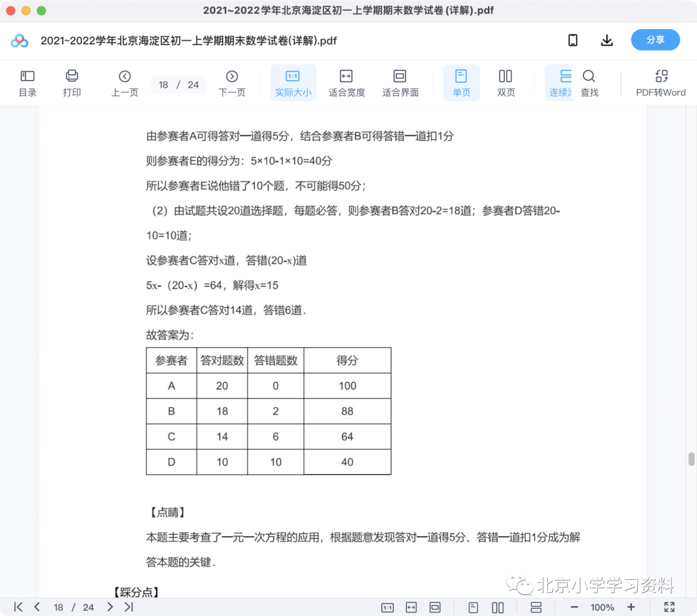
Task: Click the 参赛者 table header cell
Action: (171, 360)
